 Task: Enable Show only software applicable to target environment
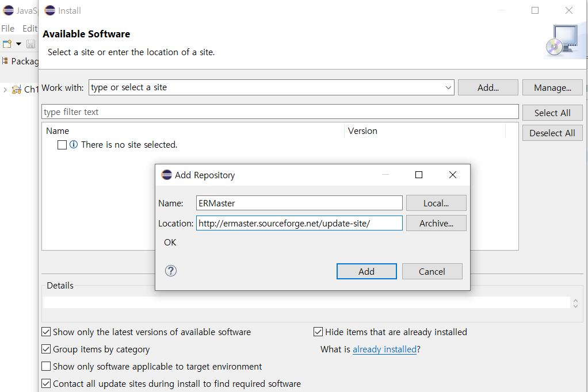tap(46, 366)
